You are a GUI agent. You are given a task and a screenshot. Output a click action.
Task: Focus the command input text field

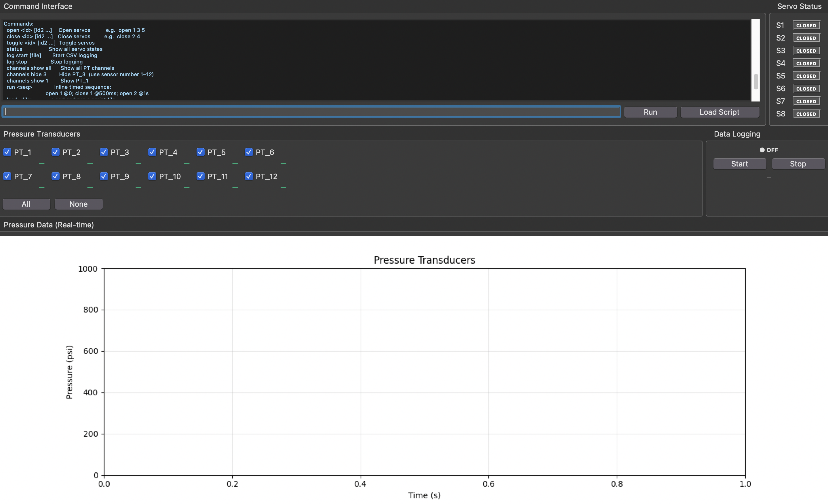(x=311, y=112)
